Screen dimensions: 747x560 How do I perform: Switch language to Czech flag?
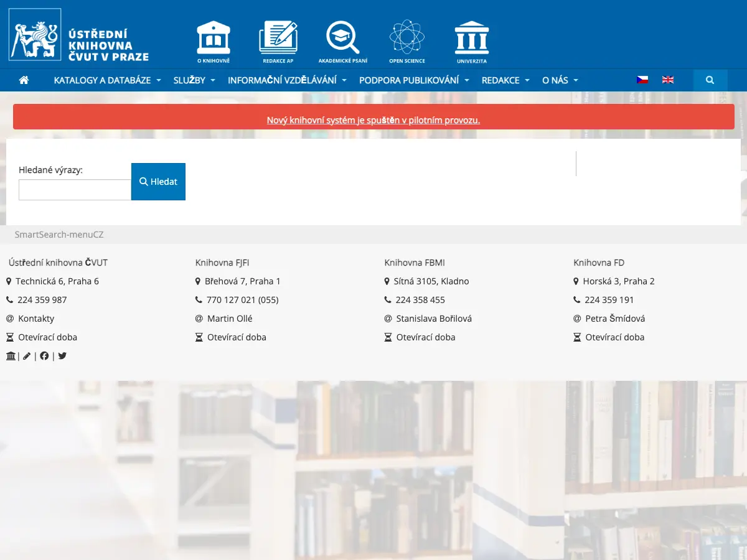coord(642,80)
